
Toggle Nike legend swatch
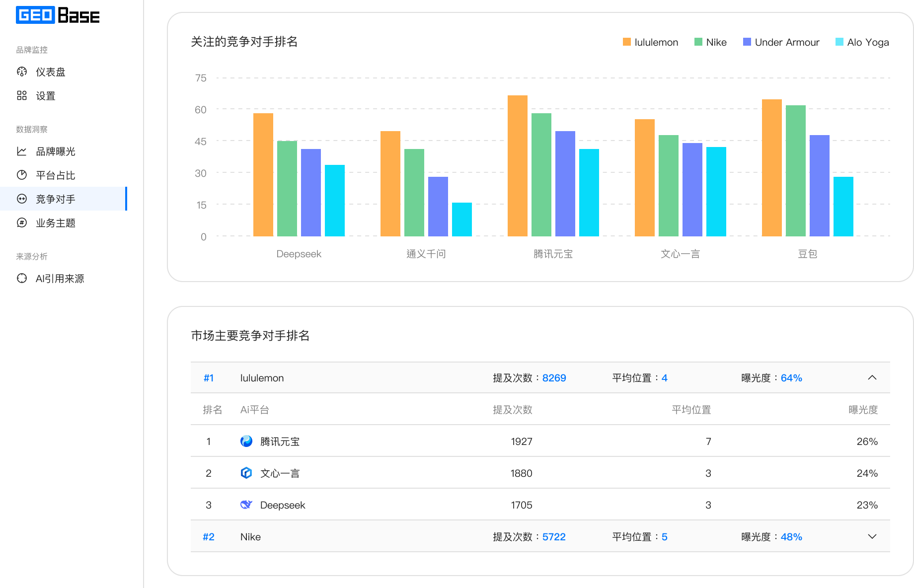point(698,42)
